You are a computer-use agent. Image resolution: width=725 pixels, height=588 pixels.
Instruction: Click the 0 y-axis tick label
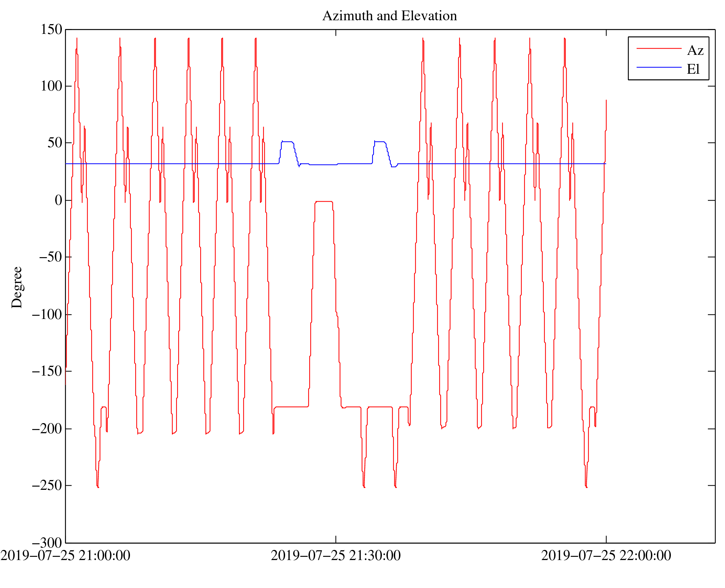[58, 200]
